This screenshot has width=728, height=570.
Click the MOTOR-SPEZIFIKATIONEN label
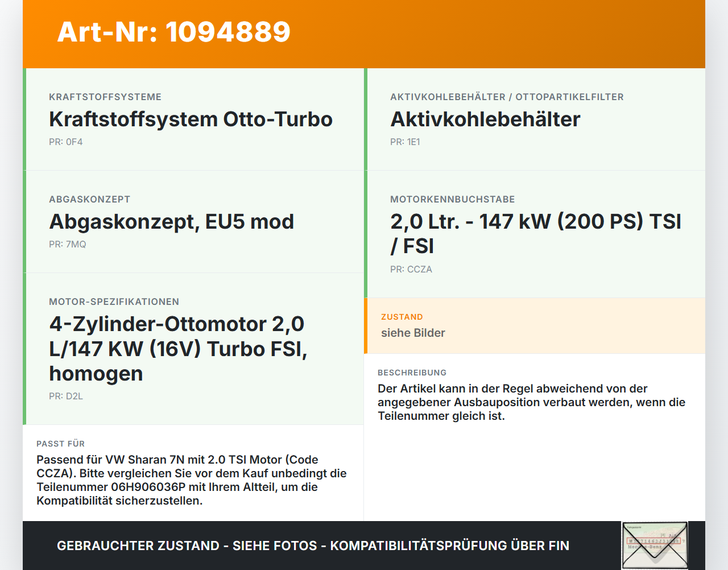tap(114, 301)
